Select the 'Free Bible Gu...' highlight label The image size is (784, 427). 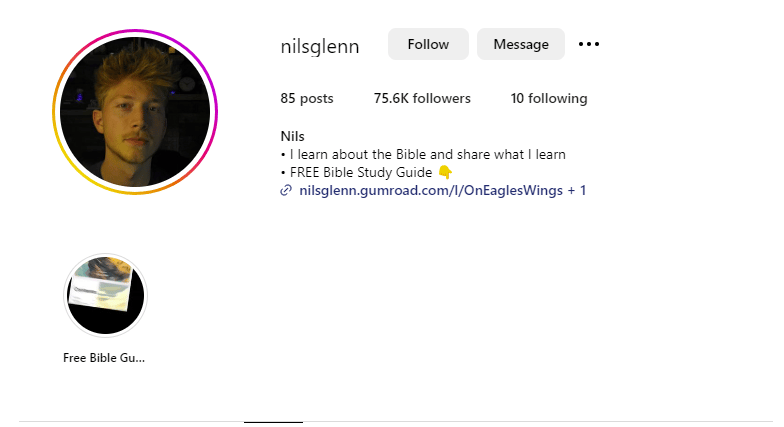pyautogui.click(x=104, y=358)
